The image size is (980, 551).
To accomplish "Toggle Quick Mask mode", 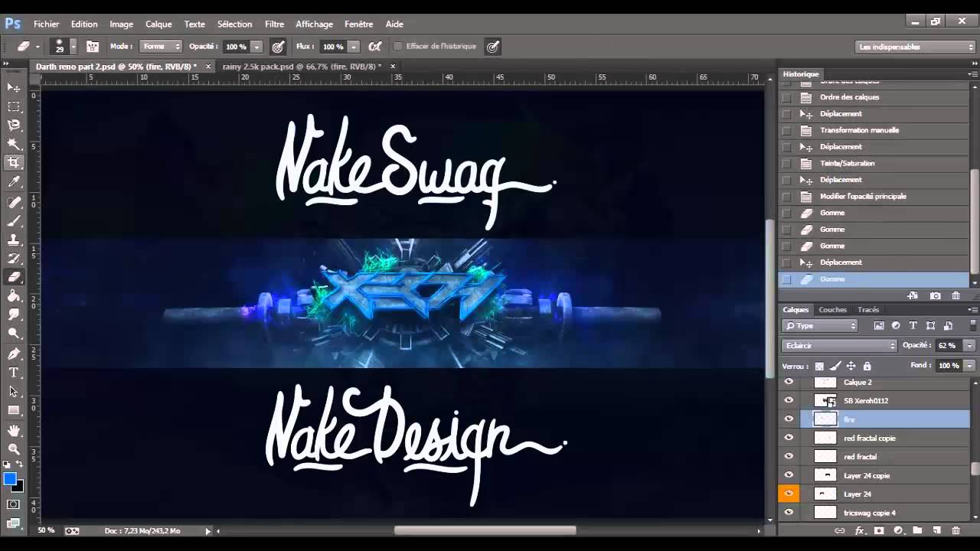I will [14, 504].
